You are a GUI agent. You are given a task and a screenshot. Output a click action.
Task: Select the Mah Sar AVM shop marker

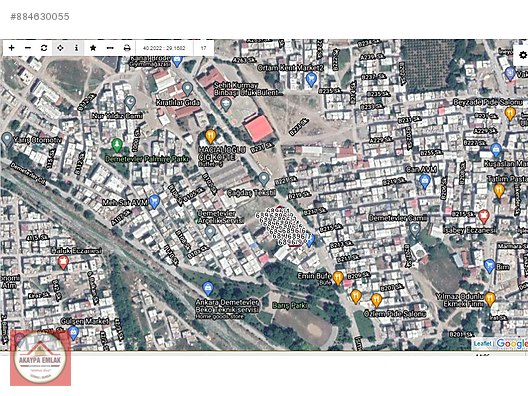pyautogui.click(x=154, y=201)
